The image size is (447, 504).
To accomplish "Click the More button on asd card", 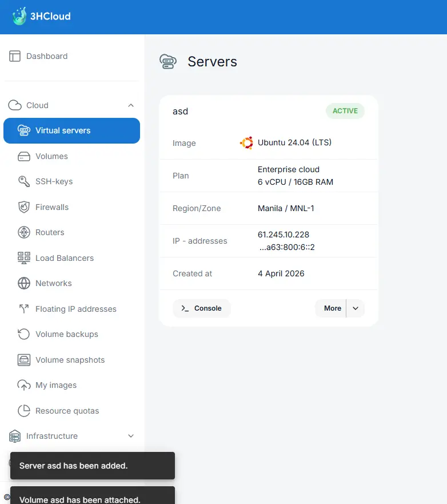I will coord(331,308).
